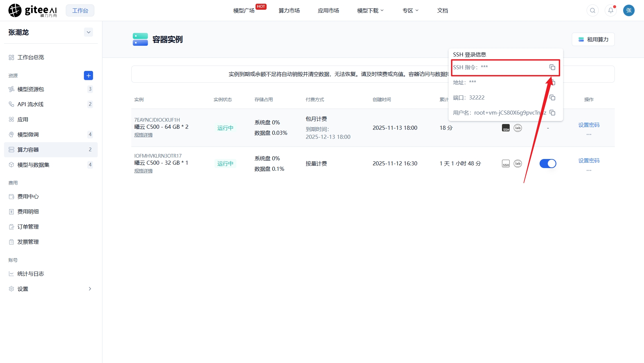This screenshot has width=644, height=363.
Task: Open API 流水线 in the sidebar
Action: tap(51, 104)
